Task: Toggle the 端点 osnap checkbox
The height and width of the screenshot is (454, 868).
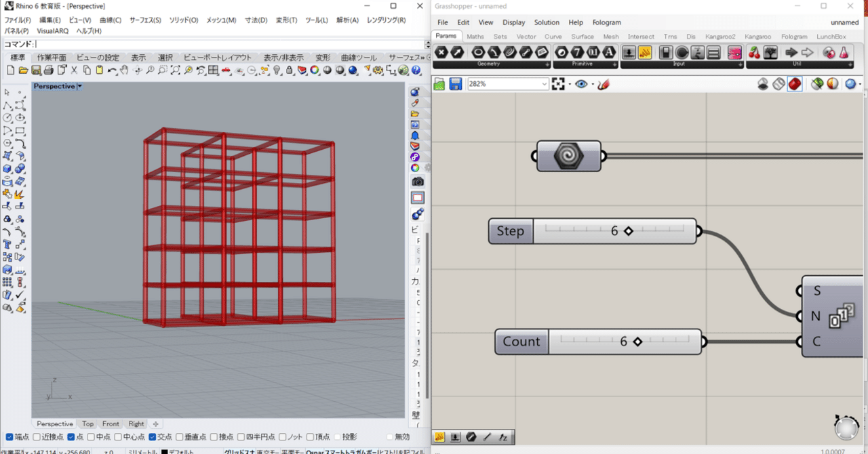Action: 9,437
